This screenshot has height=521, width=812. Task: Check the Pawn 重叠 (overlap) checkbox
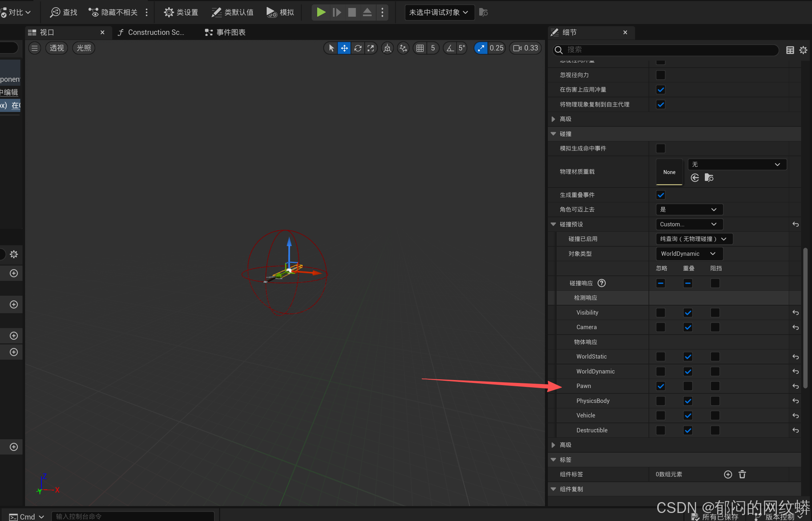(687, 386)
